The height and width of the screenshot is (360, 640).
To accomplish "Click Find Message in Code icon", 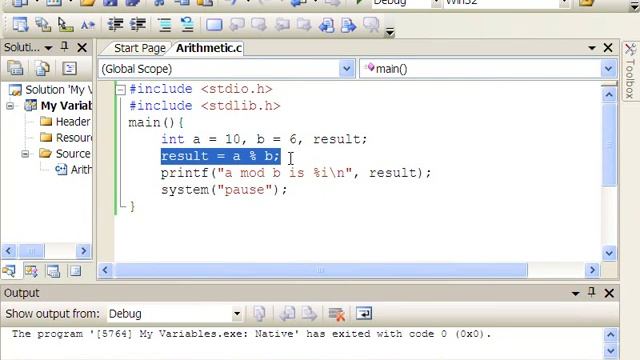I will point(260,313).
